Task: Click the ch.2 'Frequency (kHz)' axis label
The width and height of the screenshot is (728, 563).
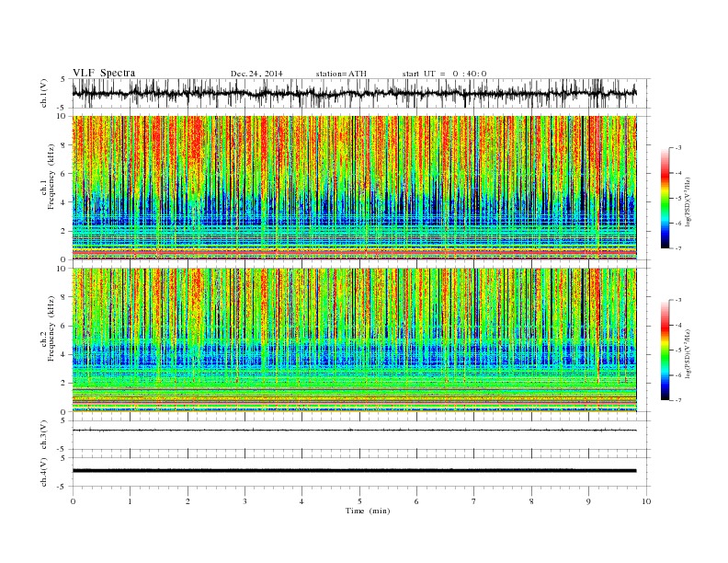Action: [x=51, y=329]
